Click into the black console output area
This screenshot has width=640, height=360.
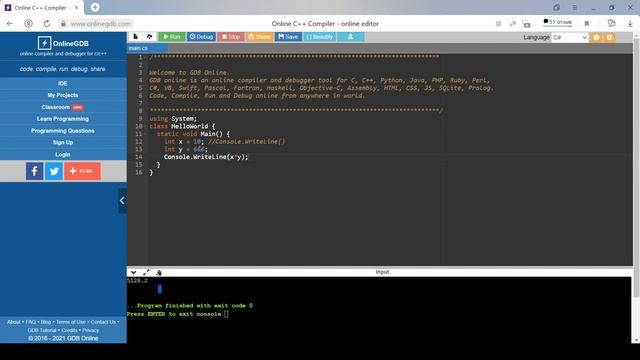point(379,309)
